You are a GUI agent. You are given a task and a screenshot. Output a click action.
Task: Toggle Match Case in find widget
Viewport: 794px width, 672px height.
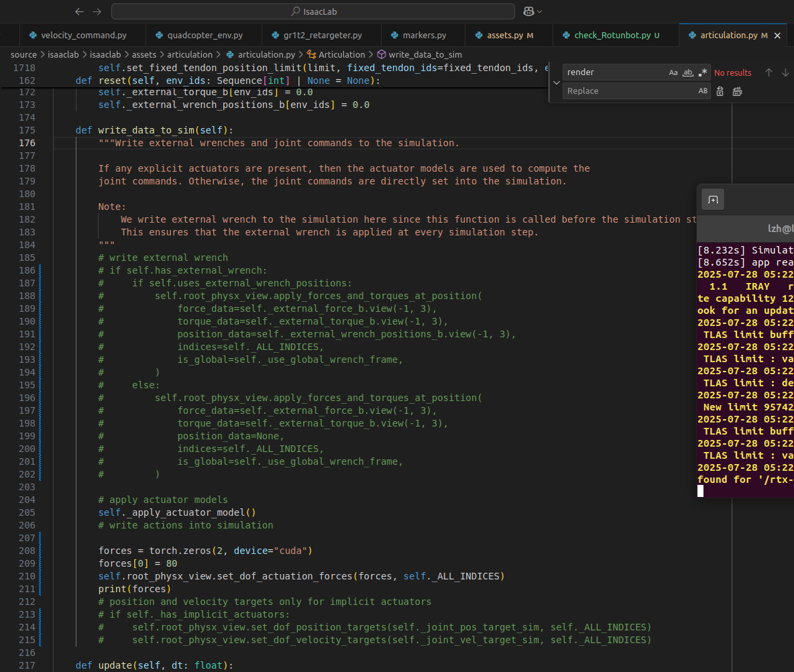673,72
